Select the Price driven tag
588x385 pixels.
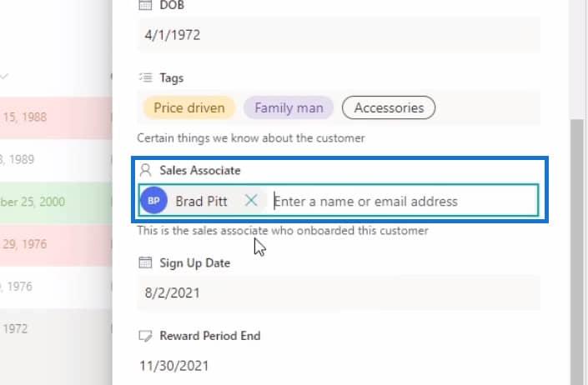tap(189, 107)
